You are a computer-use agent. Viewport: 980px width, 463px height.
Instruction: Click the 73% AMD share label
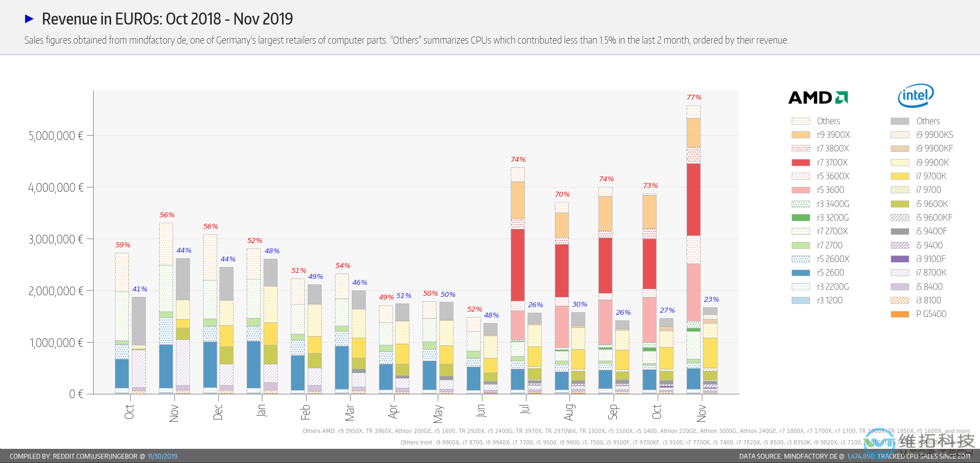click(x=650, y=186)
